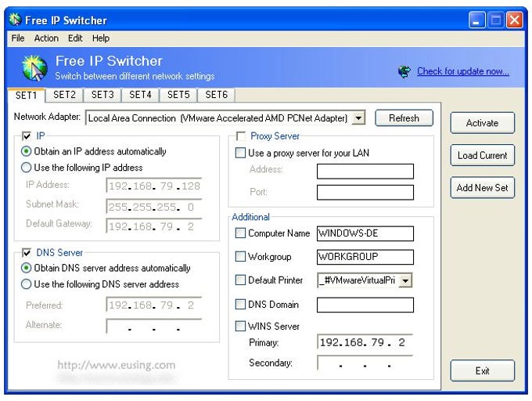
Task: Enable the Computer Name checkbox
Action: click(x=240, y=233)
